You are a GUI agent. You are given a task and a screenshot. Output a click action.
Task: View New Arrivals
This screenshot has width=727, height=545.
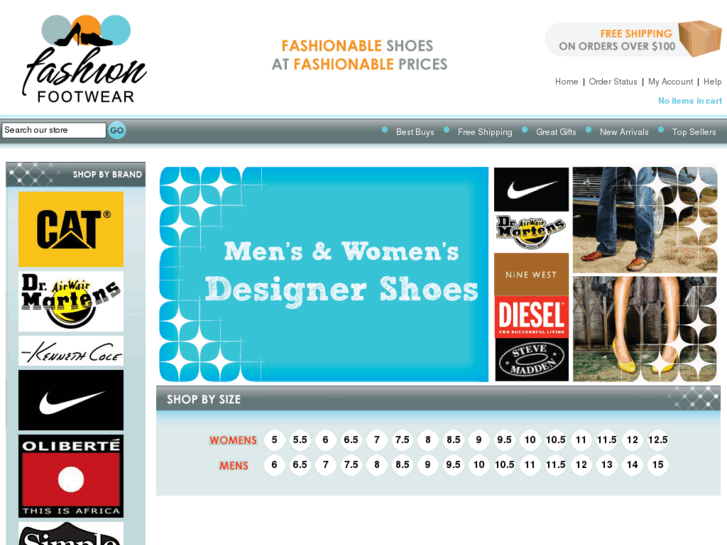pyautogui.click(x=624, y=132)
